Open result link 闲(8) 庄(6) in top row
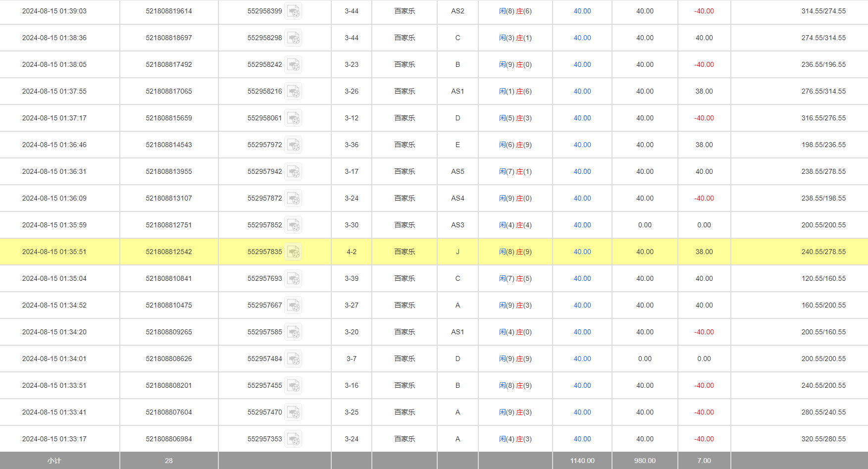The image size is (868, 469). [x=515, y=11]
